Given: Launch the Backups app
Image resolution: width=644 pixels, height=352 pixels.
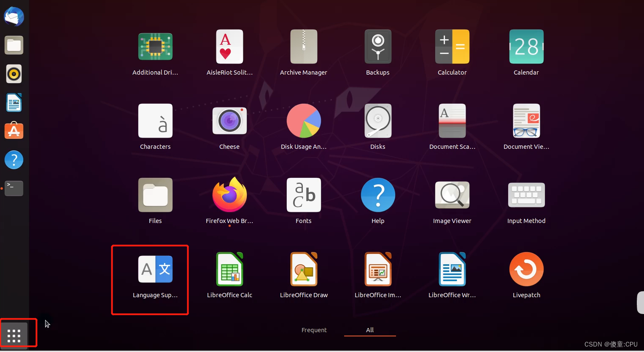Looking at the screenshot, I should [378, 46].
